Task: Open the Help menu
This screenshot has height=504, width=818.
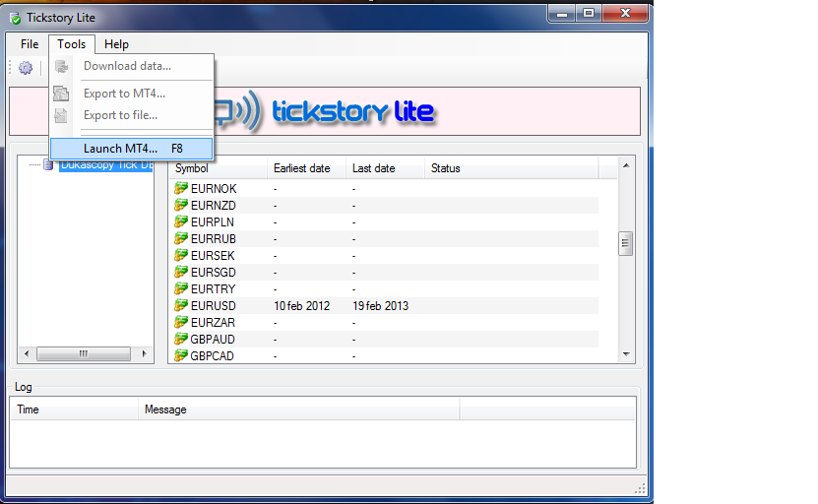Action: (x=116, y=44)
